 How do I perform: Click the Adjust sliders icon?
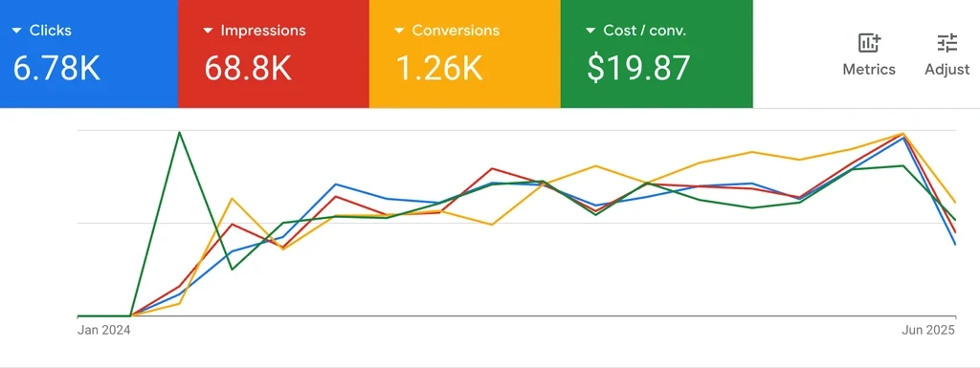coord(947,43)
